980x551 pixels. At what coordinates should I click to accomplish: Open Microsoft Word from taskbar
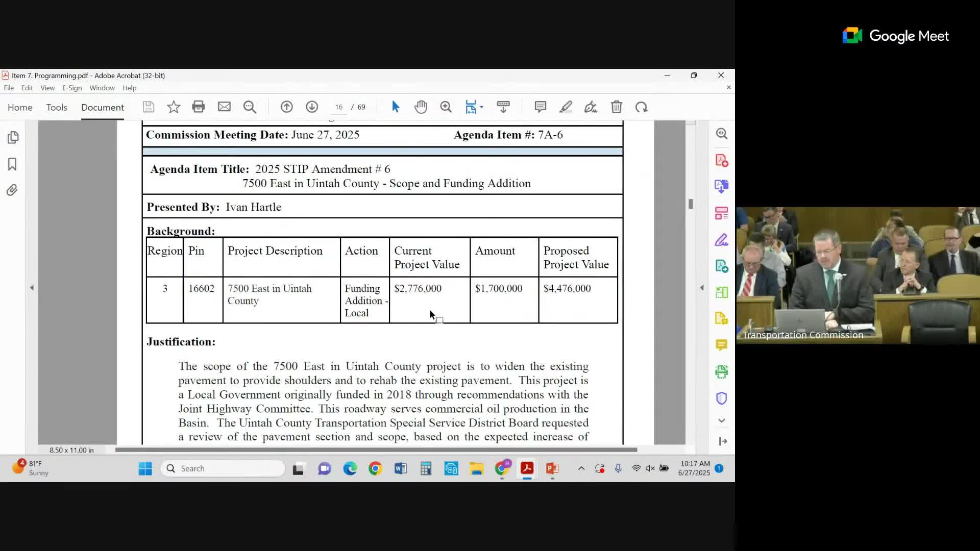click(x=401, y=468)
